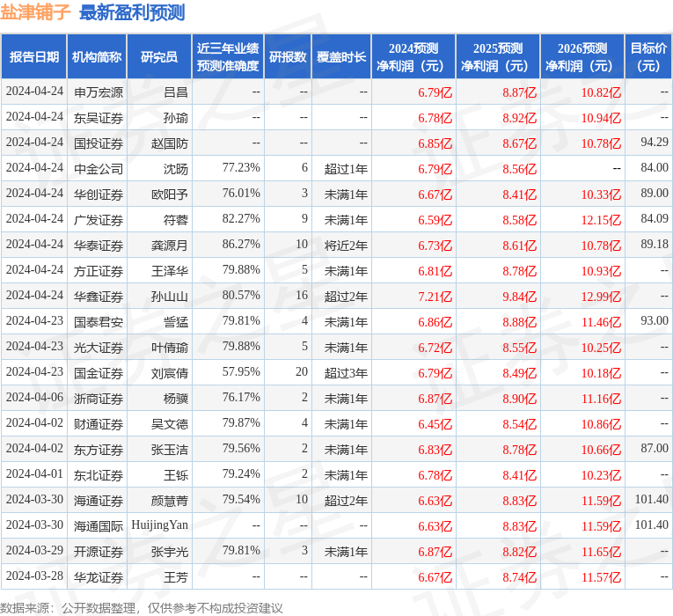The height and width of the screenshot is (616, 673).
Task: Select the 东北证券 institution cell
Action: [99, 475]
